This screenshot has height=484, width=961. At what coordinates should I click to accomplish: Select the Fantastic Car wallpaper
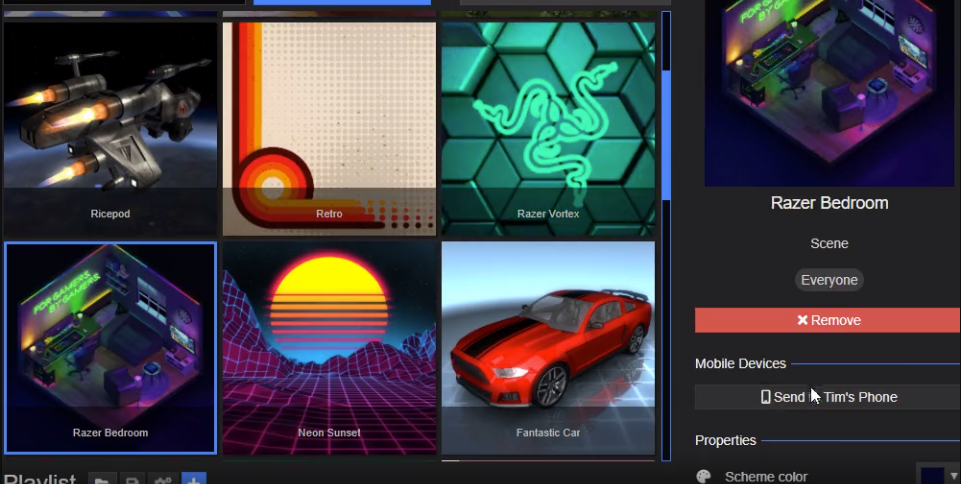coord(548,340)
